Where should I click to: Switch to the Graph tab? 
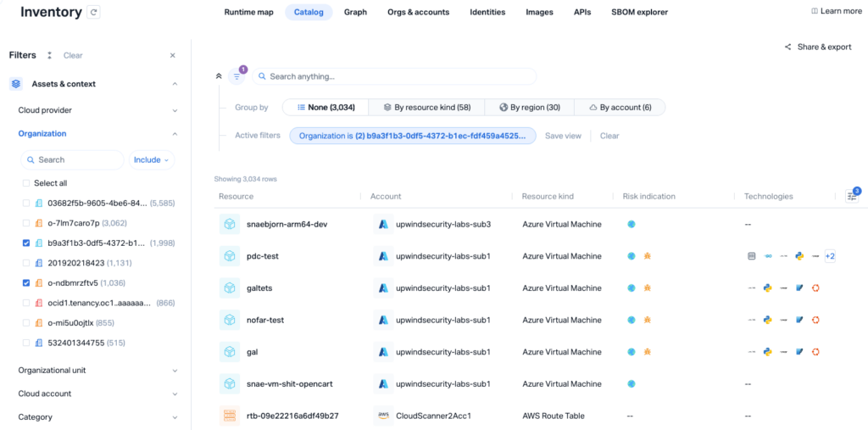pyautogui.click(x=355, y=12)
